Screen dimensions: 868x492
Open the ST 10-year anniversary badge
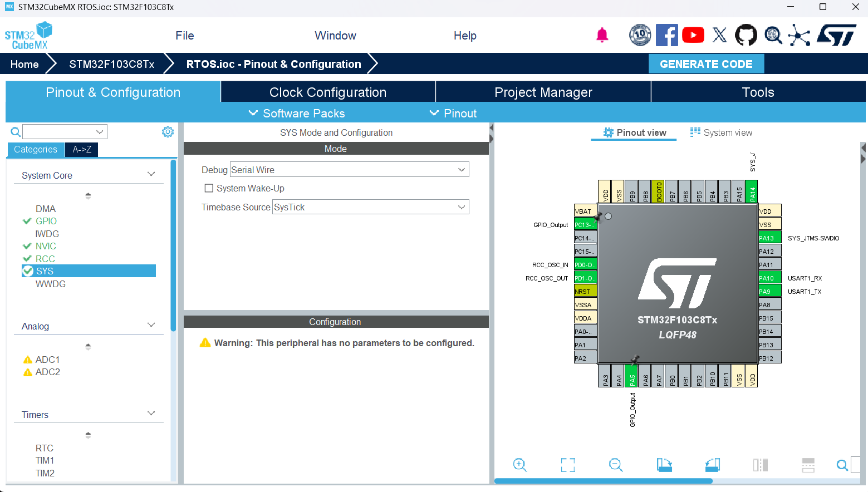coord(640,35)
